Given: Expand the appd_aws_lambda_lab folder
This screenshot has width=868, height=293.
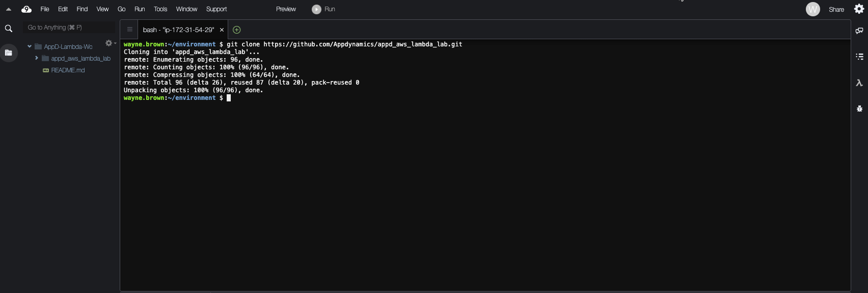Looking at the screenshot, I should coord(37,58).
